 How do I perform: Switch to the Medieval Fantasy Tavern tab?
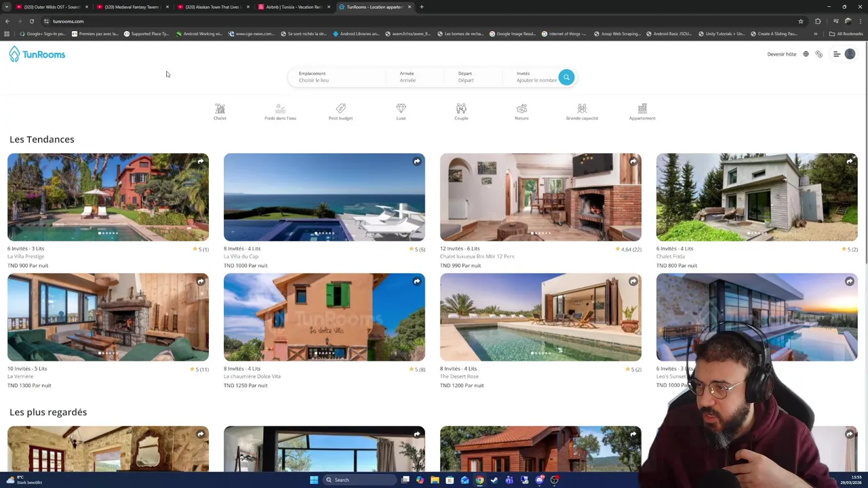pyautogui.click(x=133, y=7)
